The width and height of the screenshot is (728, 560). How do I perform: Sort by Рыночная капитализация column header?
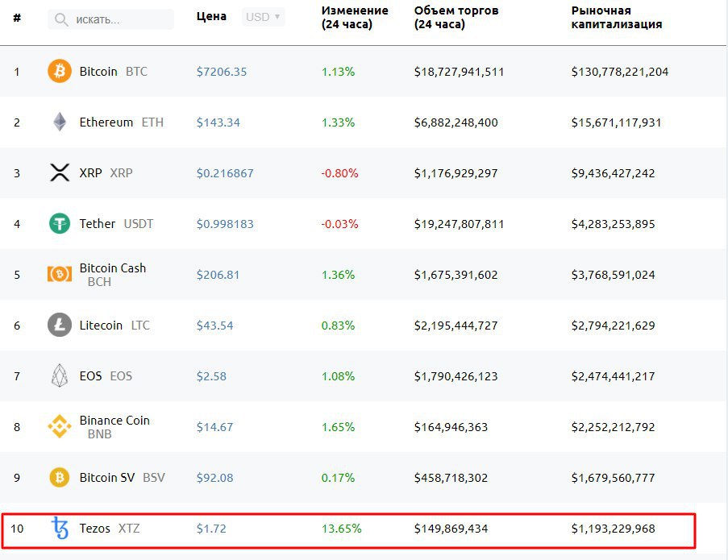[x=617, y=18]
